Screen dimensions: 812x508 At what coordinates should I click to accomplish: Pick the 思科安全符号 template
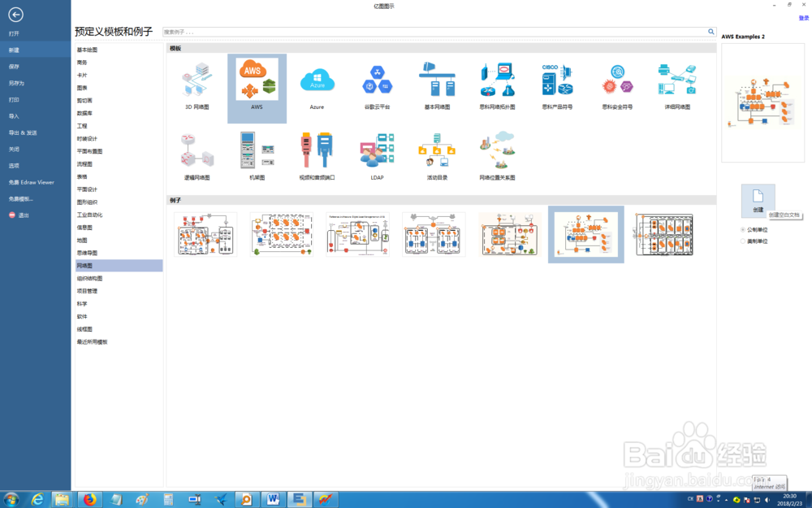click(x=617, y=86)
